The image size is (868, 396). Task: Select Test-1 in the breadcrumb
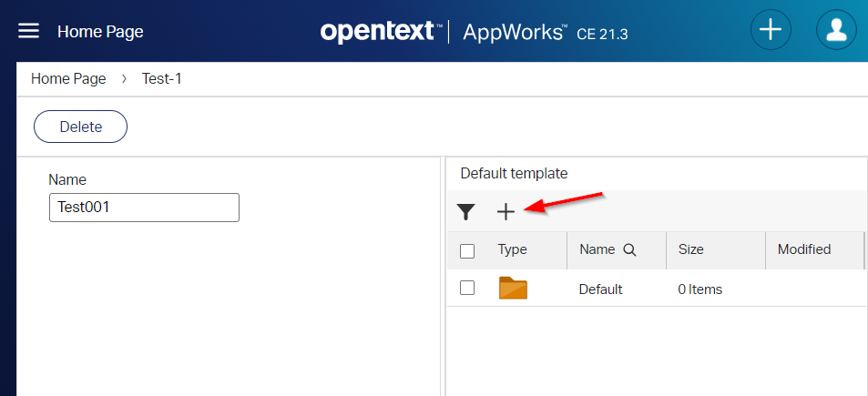[162, 79]
